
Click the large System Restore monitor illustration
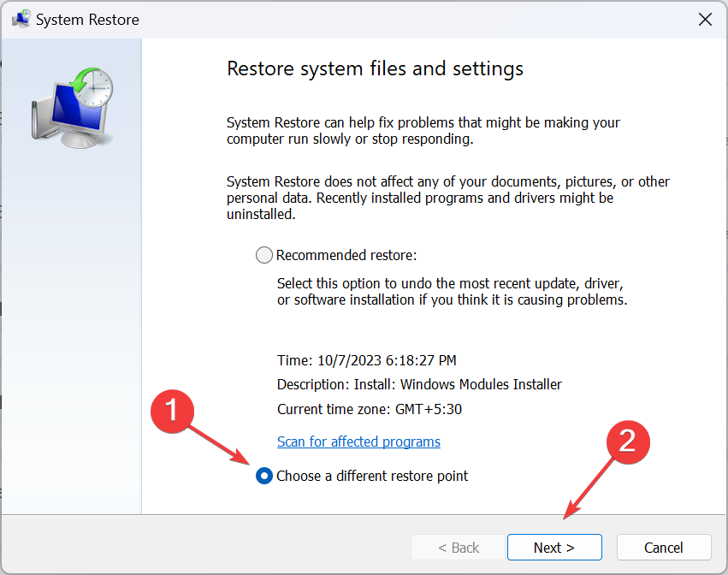(x=73, y=108)
